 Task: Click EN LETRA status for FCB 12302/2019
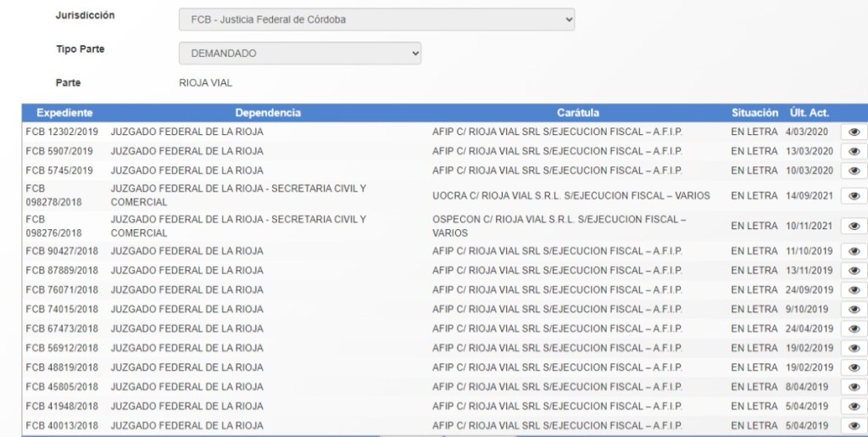(754, 132)
